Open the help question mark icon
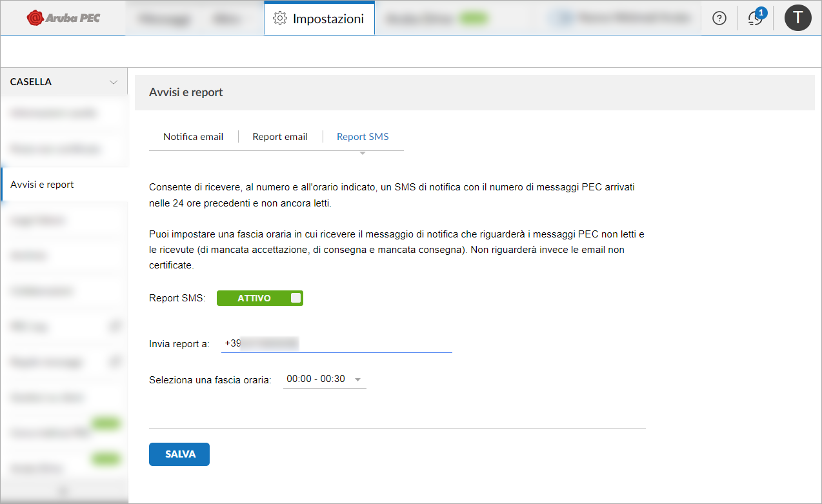 click(719, 18)
